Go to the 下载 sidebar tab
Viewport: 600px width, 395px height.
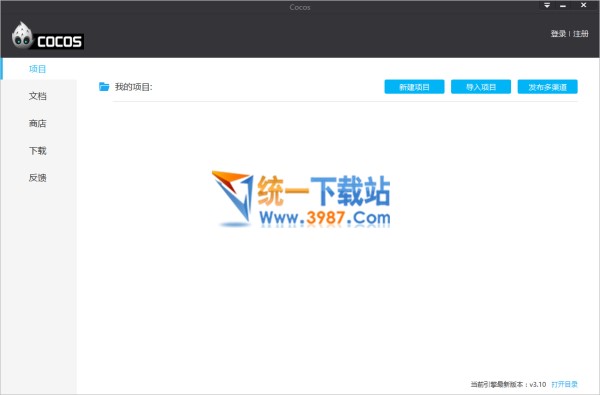38,150
